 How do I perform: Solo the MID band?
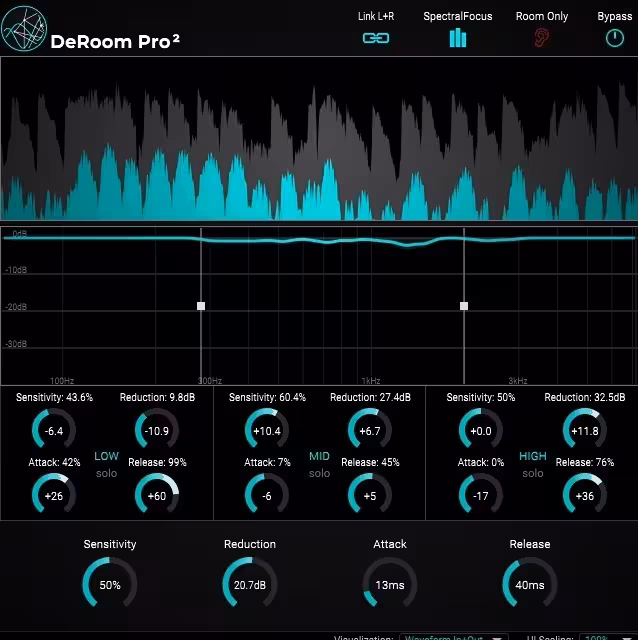(319, 473)
